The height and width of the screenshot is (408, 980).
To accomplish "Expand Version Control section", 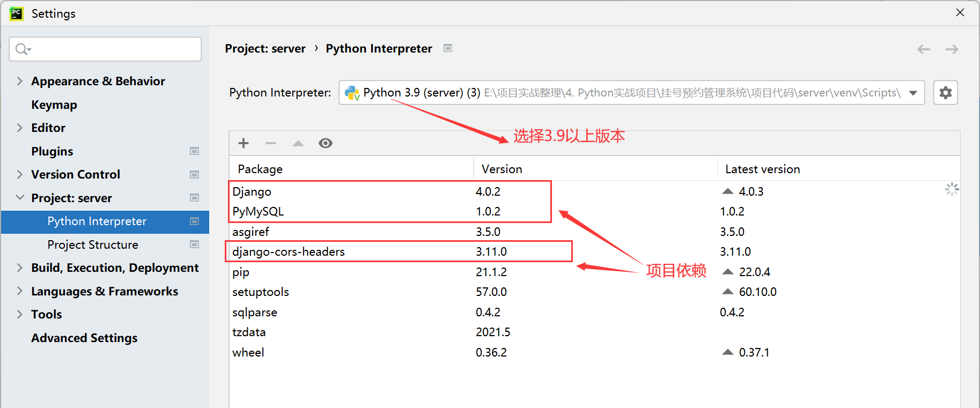I will (20, 174).
